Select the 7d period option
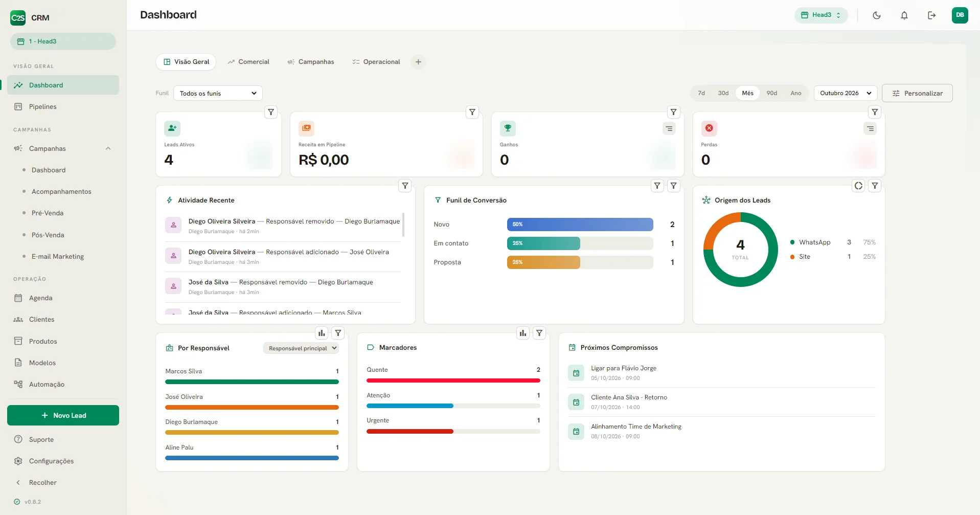Viewport: 980px width, 515px height. pos(701,93)
